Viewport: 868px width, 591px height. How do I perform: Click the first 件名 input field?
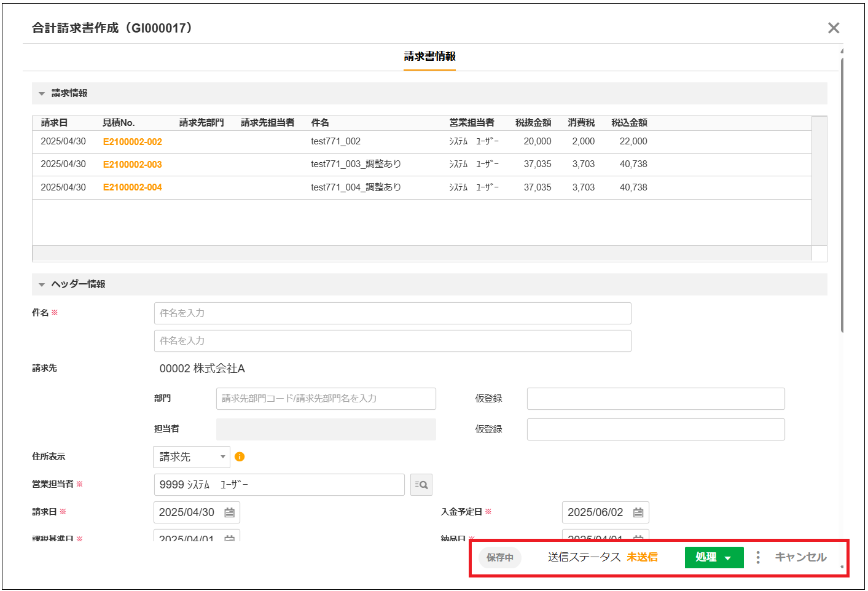pyautogui.click(x=393, y=313)
